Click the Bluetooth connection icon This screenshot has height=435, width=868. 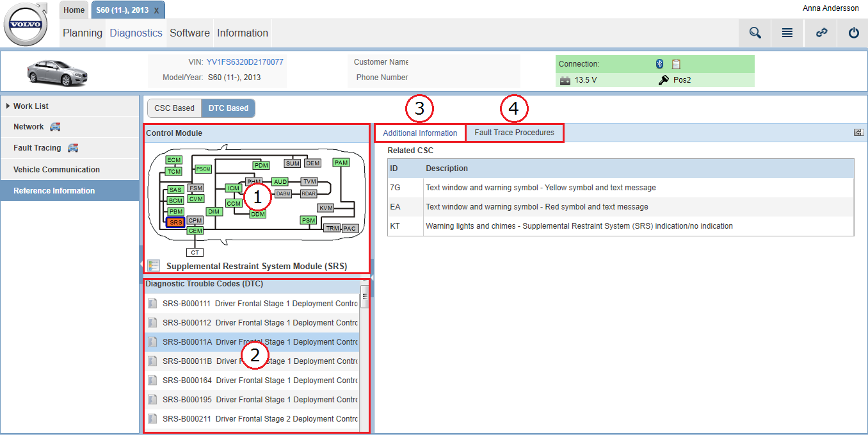pyautogui.click(x=659, y=63)
